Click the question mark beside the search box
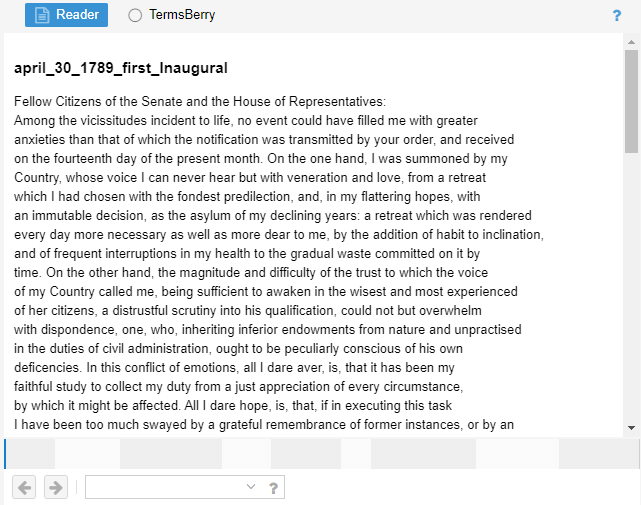The image size is (641, 505). click(x=272, y=488)
